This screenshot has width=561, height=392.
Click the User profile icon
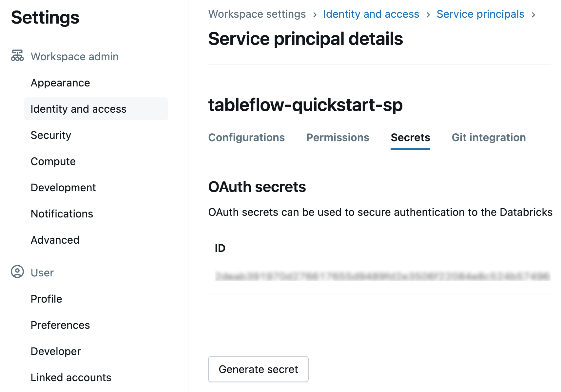(17, 272)
